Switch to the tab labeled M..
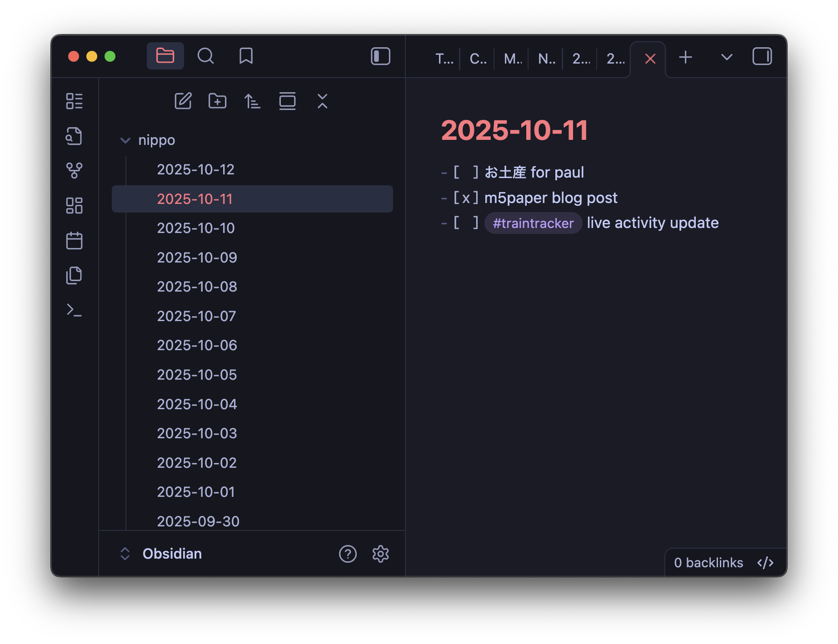This screenshot has width=838, height=644. 513,59
